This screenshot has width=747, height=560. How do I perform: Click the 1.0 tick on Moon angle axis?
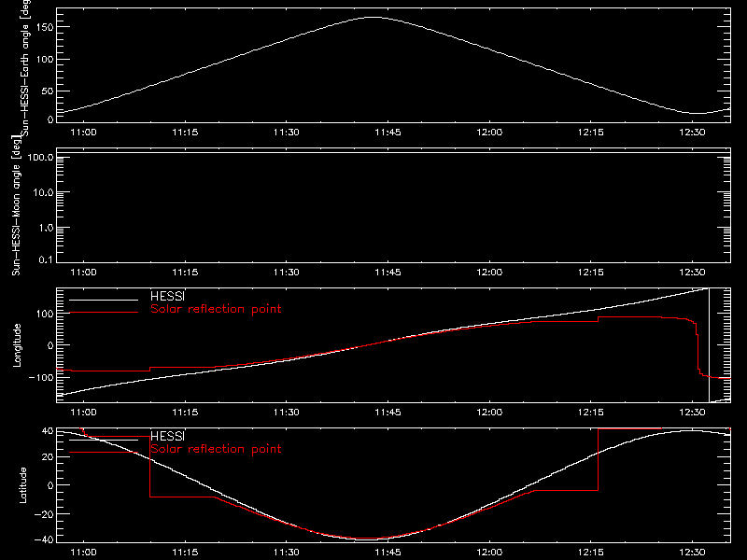click(46, 228)
